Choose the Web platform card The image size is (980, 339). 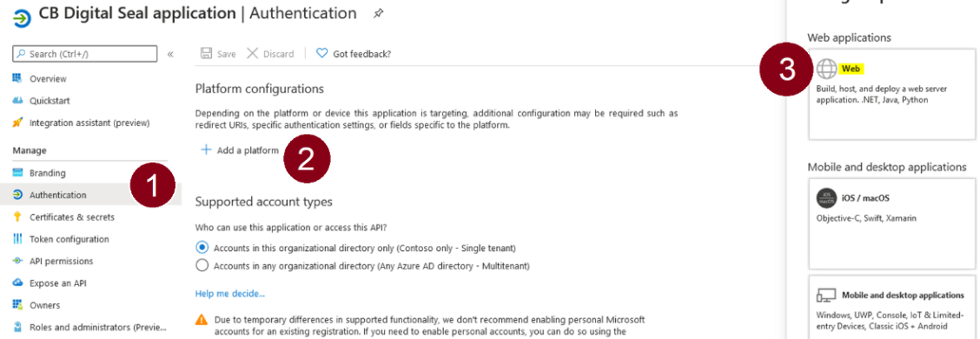pos(892,95)
